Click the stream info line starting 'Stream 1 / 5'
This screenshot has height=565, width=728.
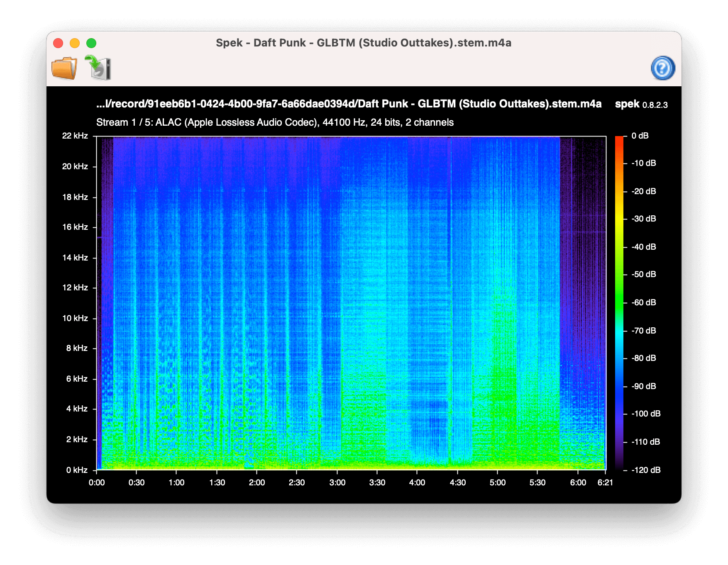pos(275,122)
